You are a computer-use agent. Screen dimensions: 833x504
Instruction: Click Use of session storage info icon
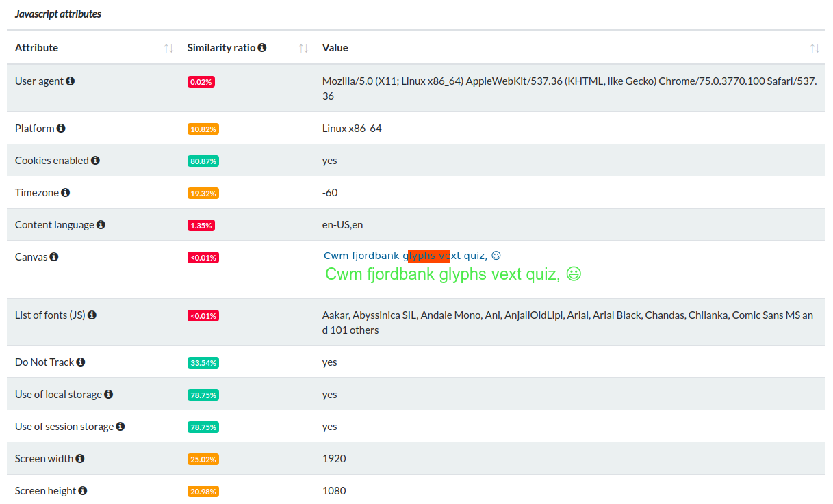point(120,426)
